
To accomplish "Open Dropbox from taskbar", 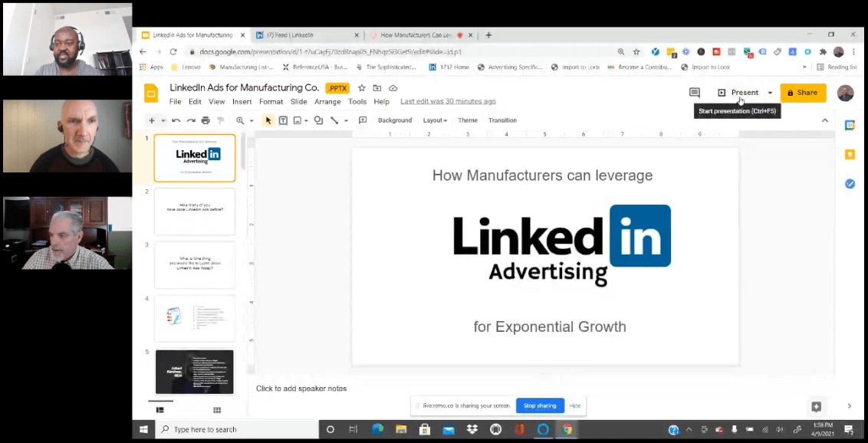I will pos(472,429).
